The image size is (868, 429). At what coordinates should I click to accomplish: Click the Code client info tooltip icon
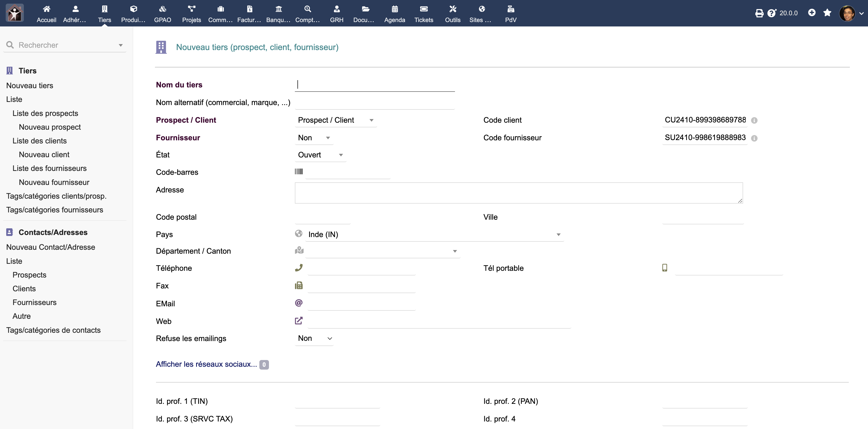click(x=754, y=120)
